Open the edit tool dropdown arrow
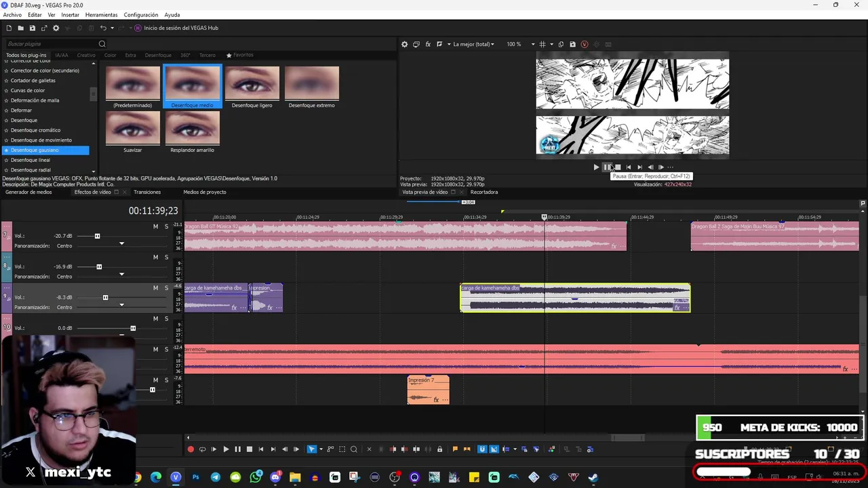The image size is (868, 488). tap(320, 449)
